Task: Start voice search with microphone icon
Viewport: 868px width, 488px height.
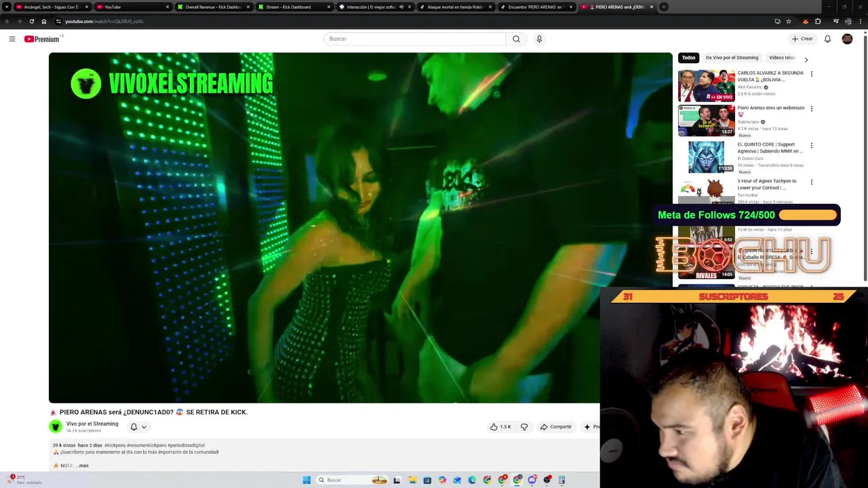Action: (539, 39)
